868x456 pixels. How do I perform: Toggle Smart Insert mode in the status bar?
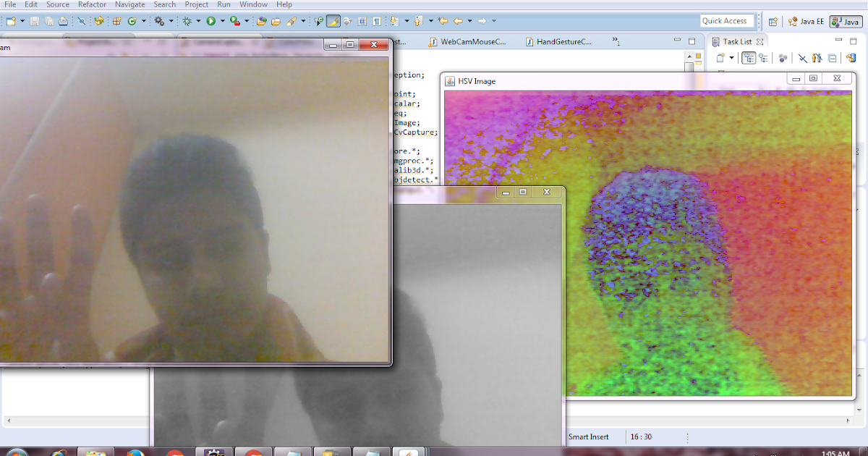(x=587, y=436)
